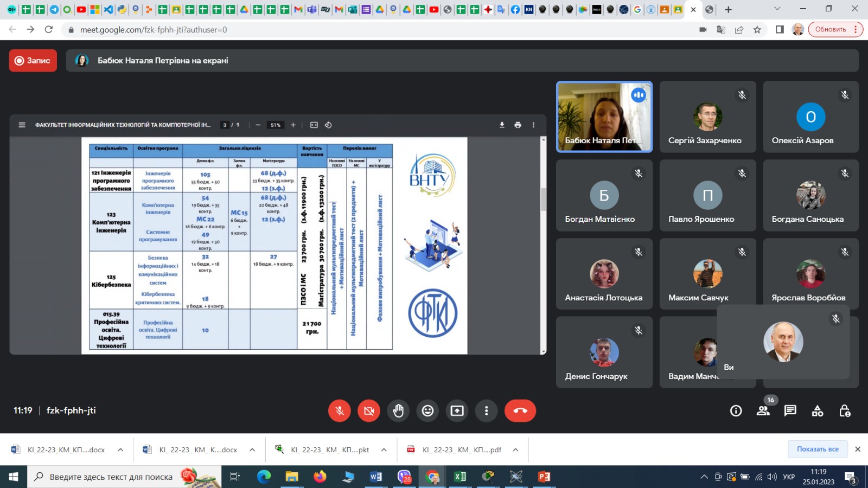Click the present screen icon
The height and width of the screenshot is (488, 868).
pos(457,410)
